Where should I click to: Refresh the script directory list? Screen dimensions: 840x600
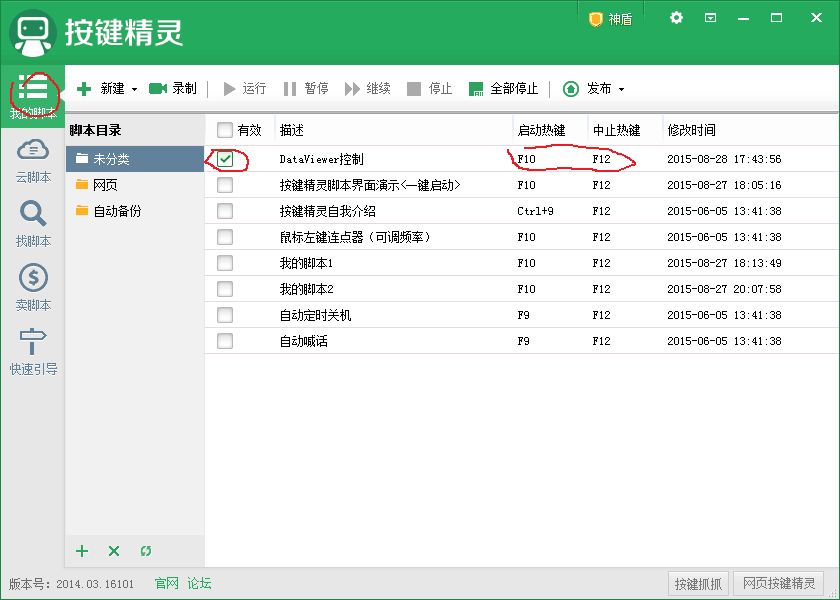click(x=146, y=551)
